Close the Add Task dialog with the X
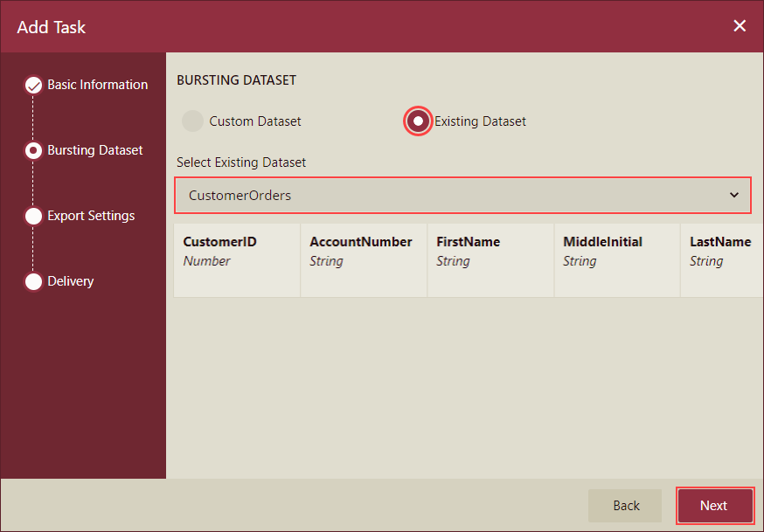Image resolution: width=764 pixels, height=532 pixels. (x=740, y=25)
